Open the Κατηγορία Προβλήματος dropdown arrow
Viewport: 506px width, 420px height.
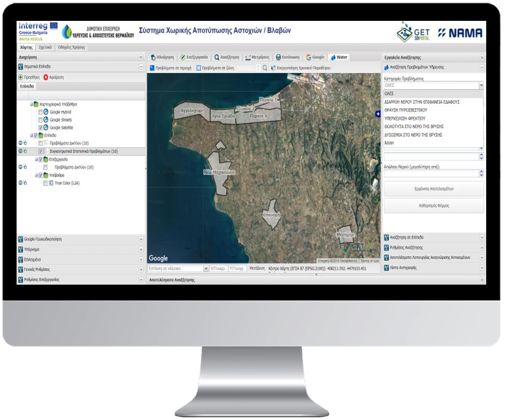pyautogui.click(x=481, y=85)
